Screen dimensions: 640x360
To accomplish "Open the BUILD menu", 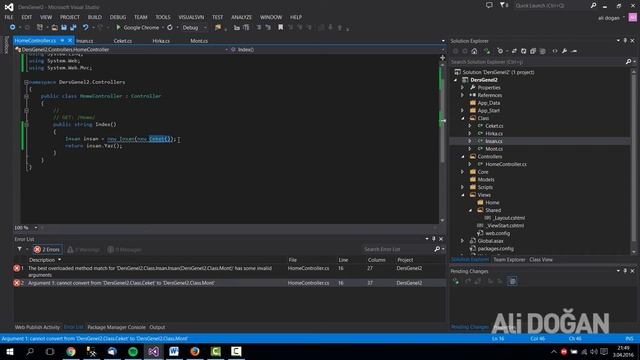I will (95, 17).
